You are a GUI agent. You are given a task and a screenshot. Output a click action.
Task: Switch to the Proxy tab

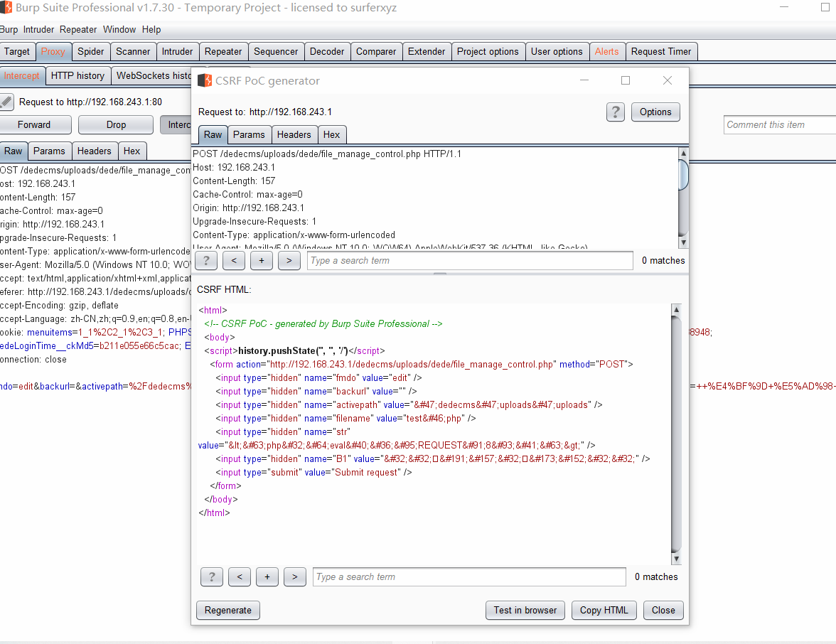(x=53, y=52)
